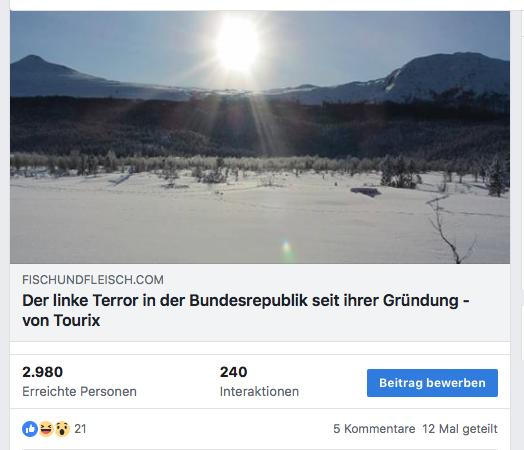
Task: Click the left mountain peak in photo
Action: (32, 60)
